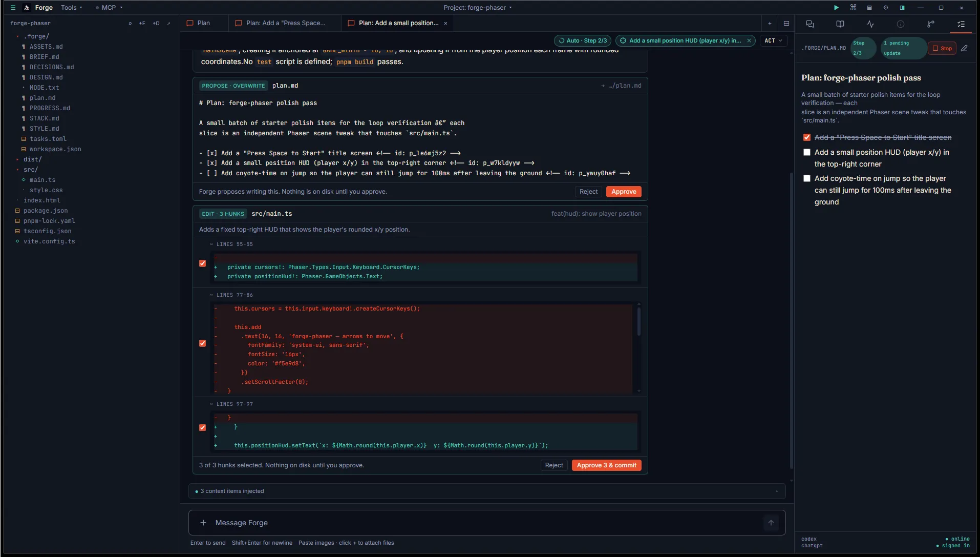Edit the plan with the pencil icon
Viewport: 980px width, 557px height.
(964, 48)
